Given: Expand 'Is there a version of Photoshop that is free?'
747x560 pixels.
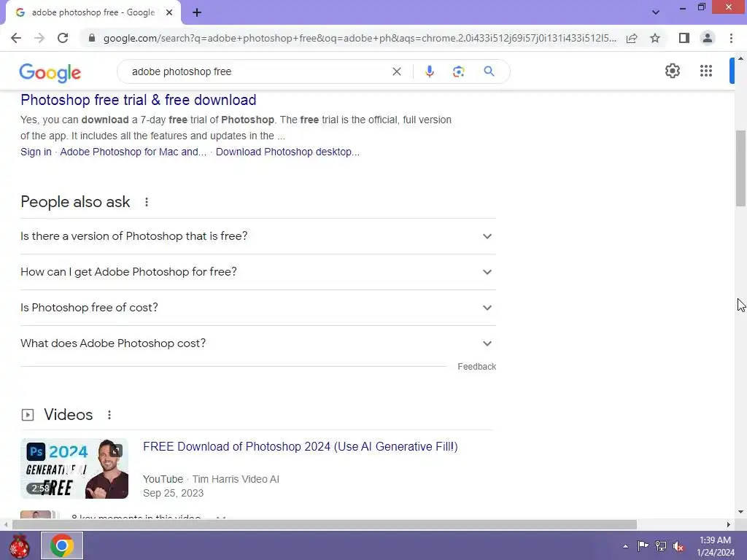Looking at the screenshot, I should tap(258, 236).
